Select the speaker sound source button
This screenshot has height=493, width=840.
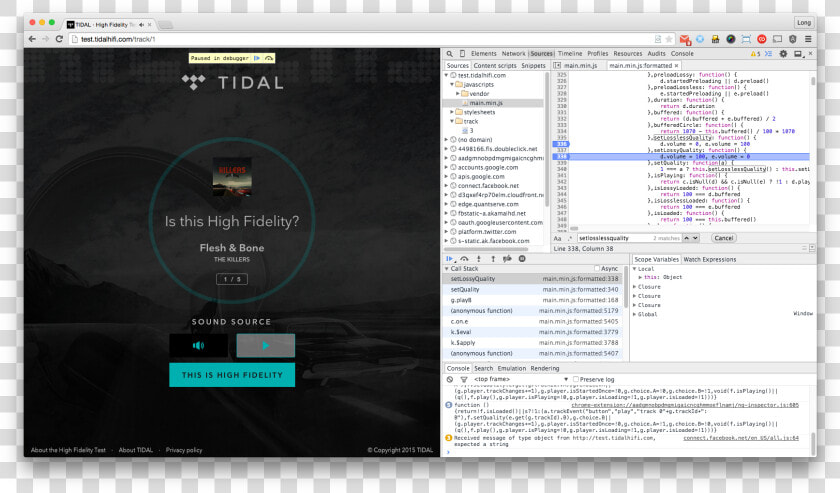[199, 346]
